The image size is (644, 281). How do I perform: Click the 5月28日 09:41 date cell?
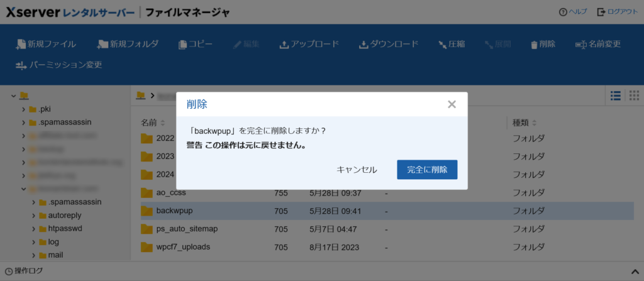(335, 211)
